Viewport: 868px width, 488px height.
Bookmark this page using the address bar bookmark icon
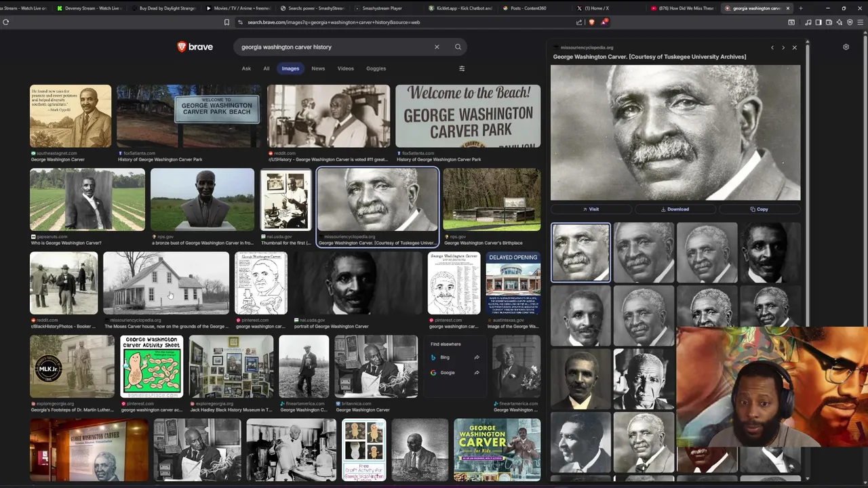coord(226,22)
